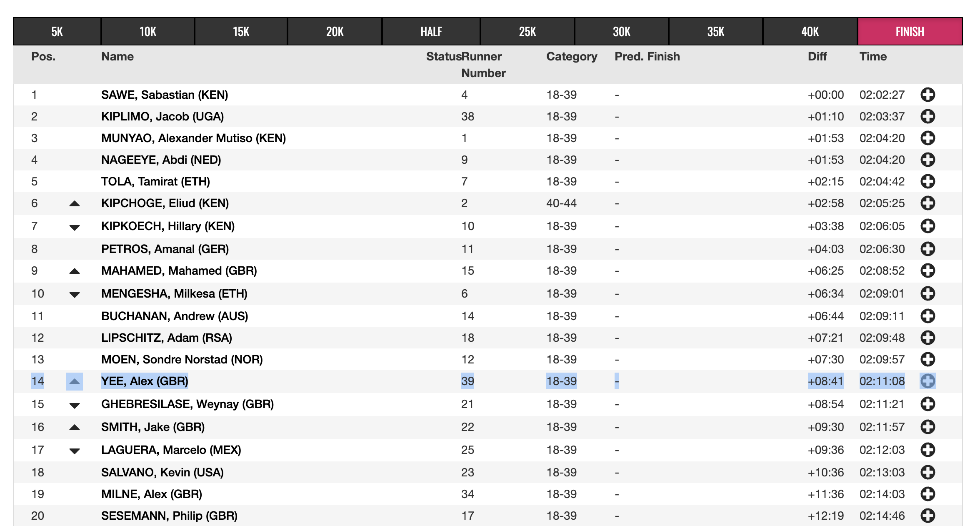Switch to the 5K split tab
Image resolution: width=980 pixels, height=526 pixels.
click(x=57, y=31)
